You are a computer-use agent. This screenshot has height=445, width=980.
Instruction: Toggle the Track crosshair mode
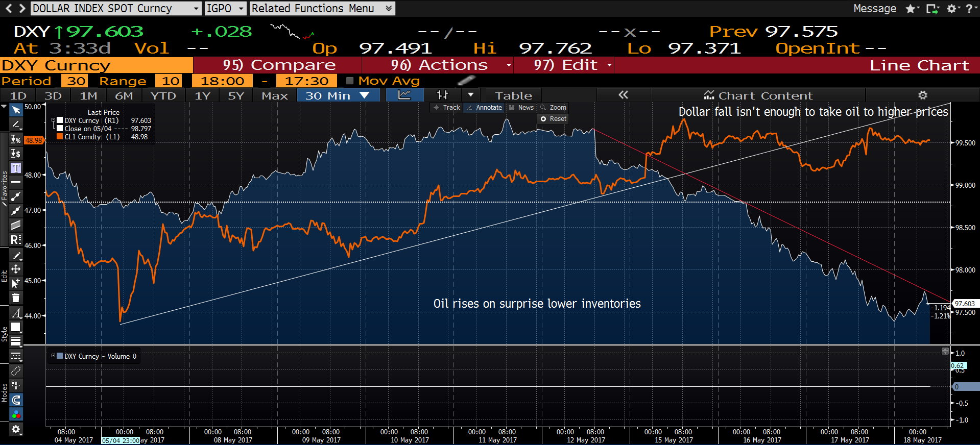tap(447, 108)
